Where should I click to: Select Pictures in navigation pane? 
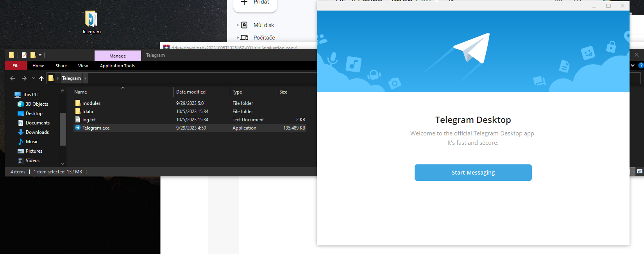click(x=34, y=151)
